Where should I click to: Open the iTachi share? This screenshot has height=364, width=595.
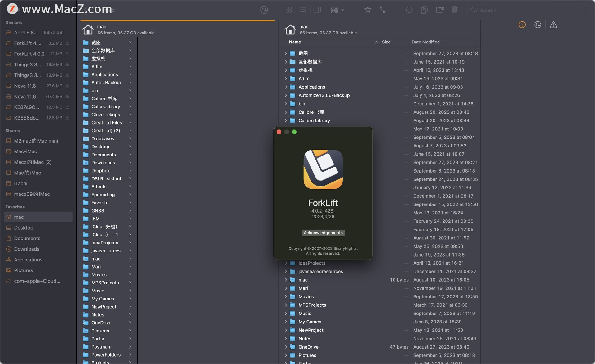tap(38, 184)
